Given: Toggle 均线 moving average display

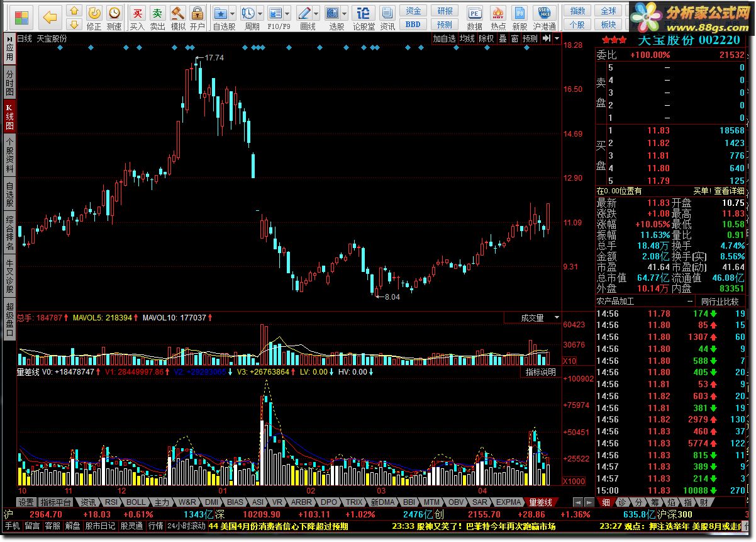Looking at the screenshot, I should click(467, 38).
